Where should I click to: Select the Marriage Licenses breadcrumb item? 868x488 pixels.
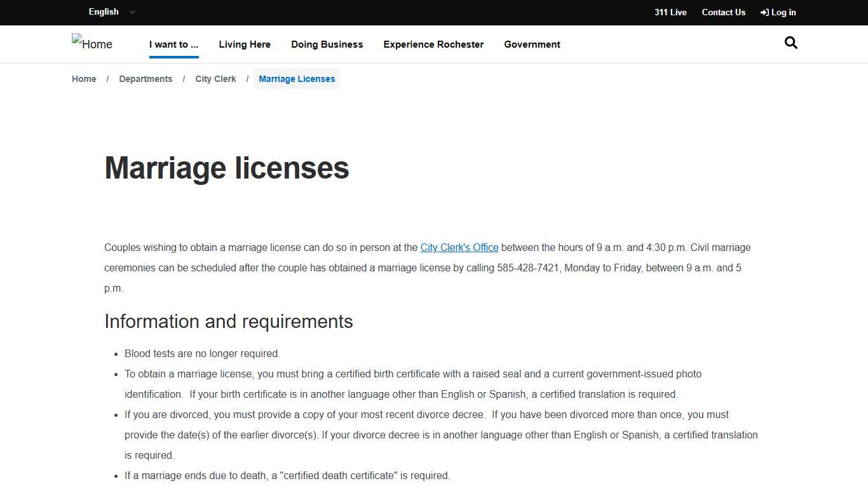[x=297, y=78]
